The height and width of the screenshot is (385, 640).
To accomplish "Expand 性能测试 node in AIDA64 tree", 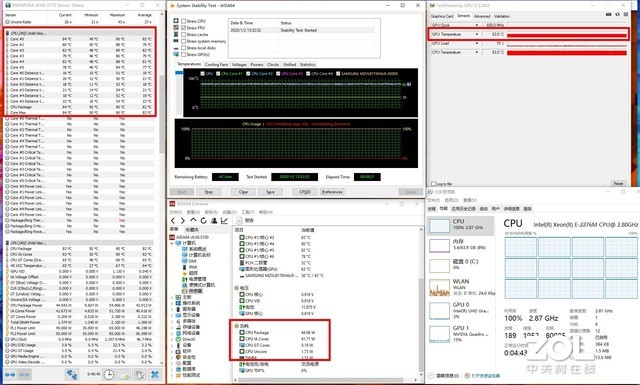I will tap(172, 375).
